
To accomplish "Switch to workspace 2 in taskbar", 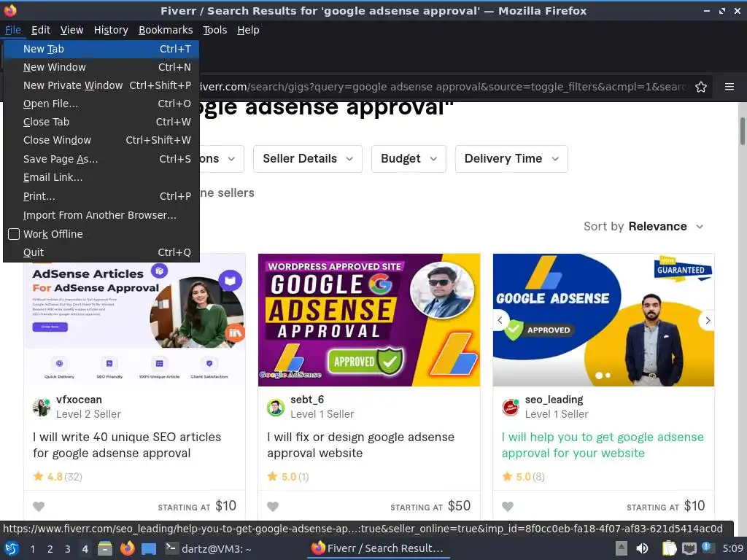I will coord(50,549).
